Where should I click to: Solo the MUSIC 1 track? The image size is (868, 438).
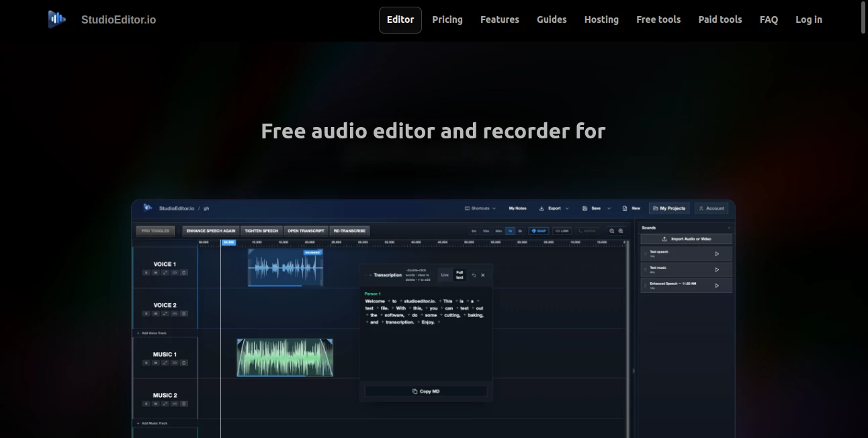point(146,363)
